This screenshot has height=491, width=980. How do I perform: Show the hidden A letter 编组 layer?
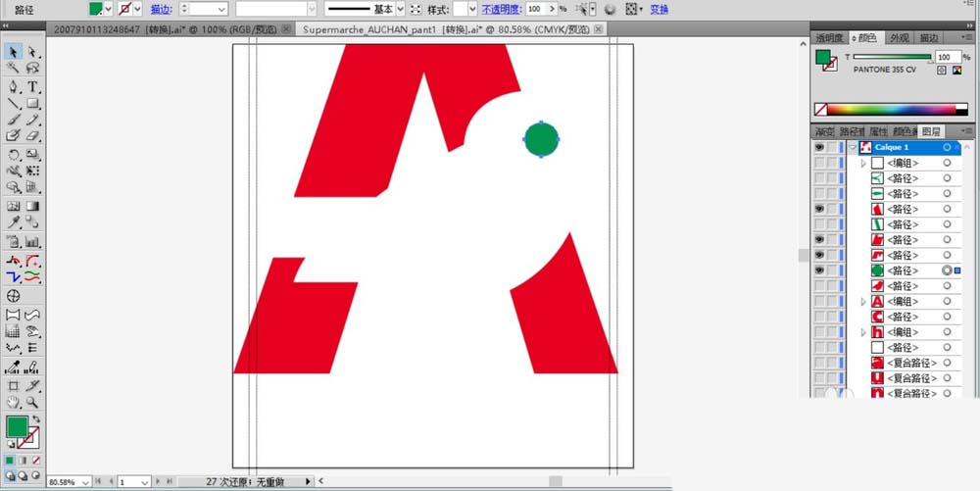(x=819, y=301)
